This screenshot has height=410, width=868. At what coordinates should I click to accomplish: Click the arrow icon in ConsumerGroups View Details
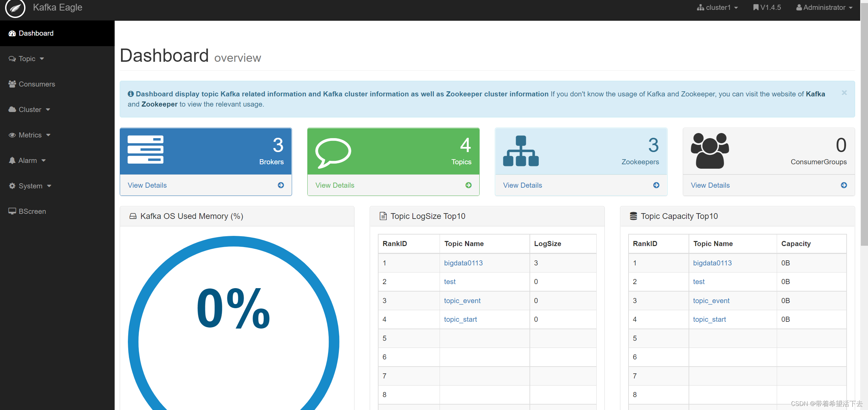click(x=844, y=185)
